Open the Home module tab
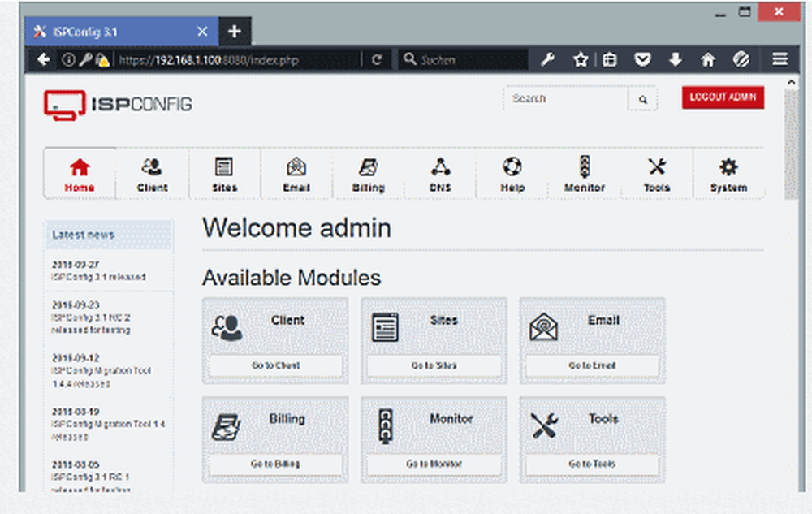Image resolution: width=812 pixels, height=514 pixels. pyautogui.click(x=80, y=175)
